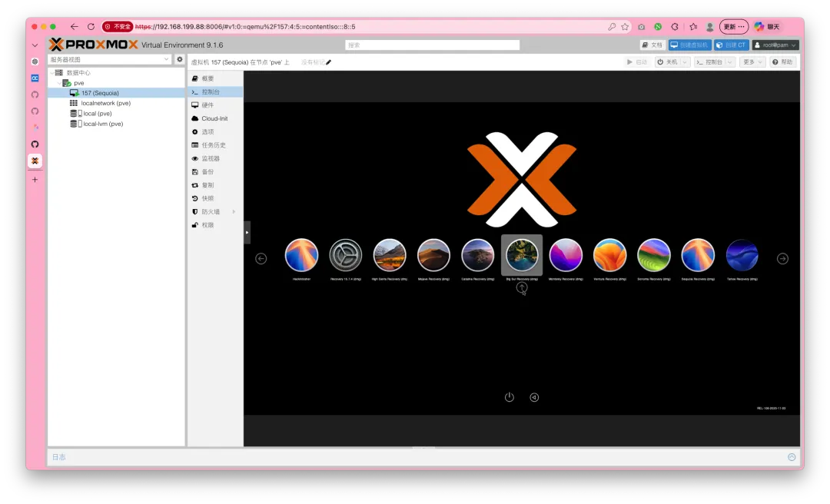Click the 帮助 help button
The image size is (830, 504).
783,62
